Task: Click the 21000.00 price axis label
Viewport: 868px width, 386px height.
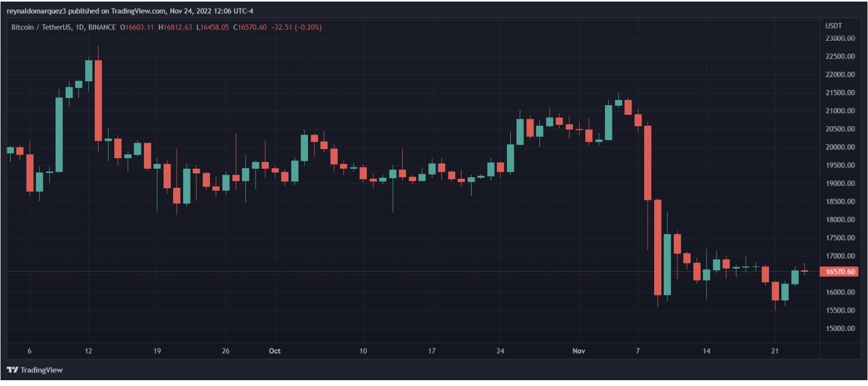Action: coord(840,111)
